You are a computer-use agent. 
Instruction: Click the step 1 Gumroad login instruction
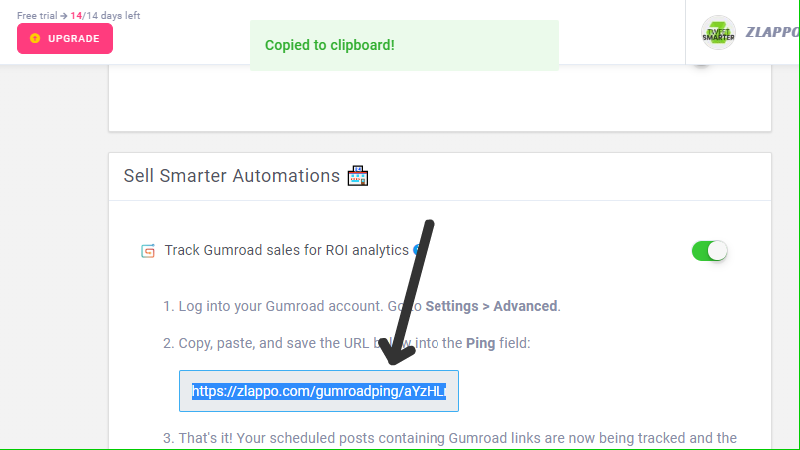(x=362, y=306)
